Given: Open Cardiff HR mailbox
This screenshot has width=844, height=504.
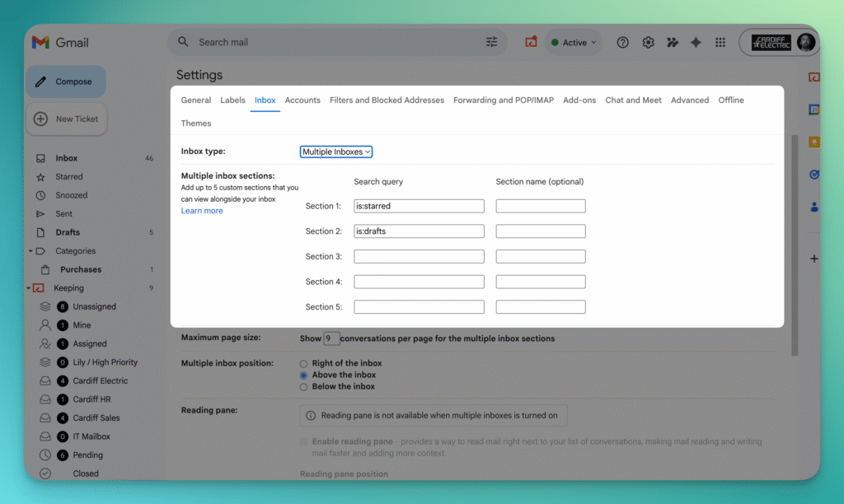Looking at the screenshot, I should [91, 399].
